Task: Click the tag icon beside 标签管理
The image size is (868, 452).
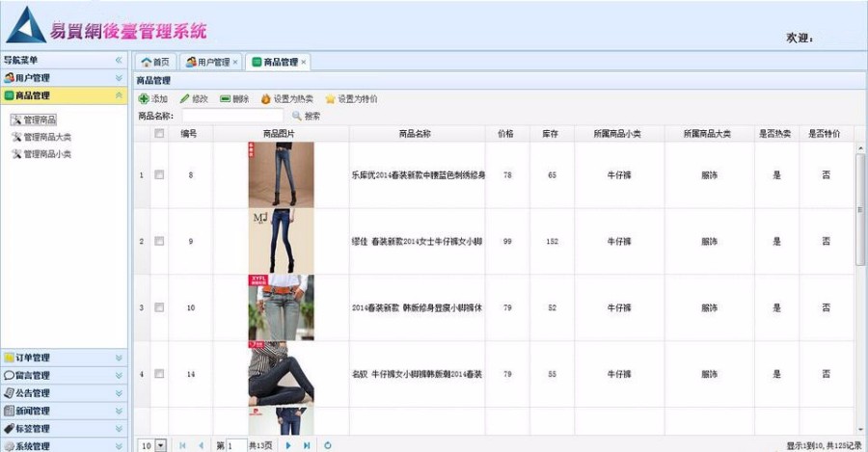Action: point(9,428)
